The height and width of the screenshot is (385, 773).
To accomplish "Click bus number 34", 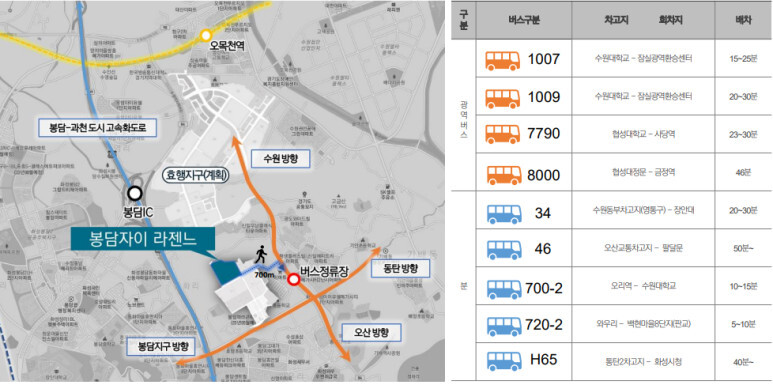I will 542,213.
